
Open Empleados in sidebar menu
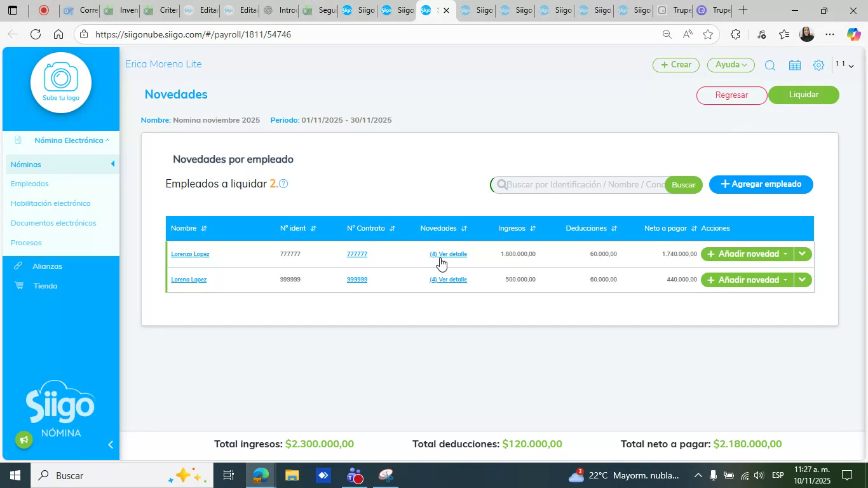[29, 184]
